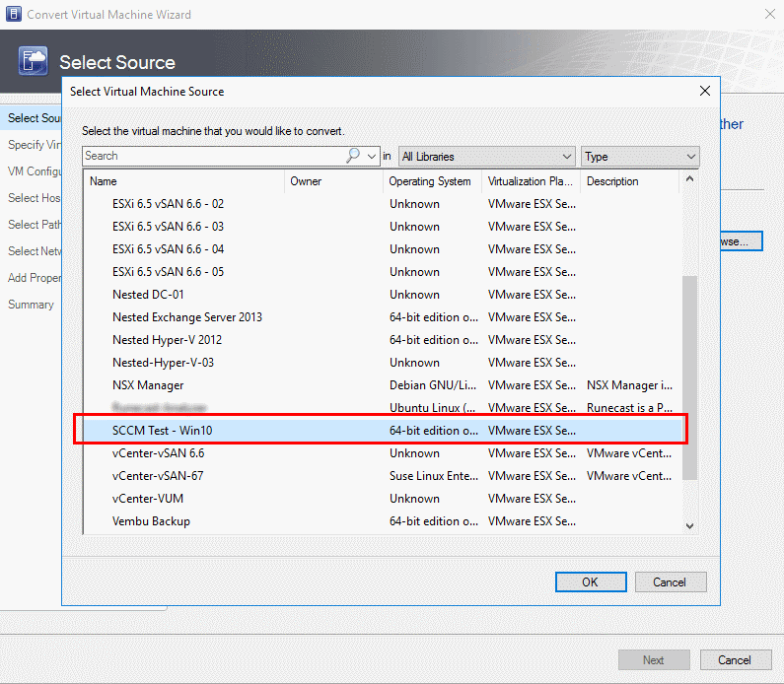Image resolution: width=784 pixels, height=684 pixels.
Task: Click the partially hidden Browse button
Action: click(x=741, y=241)
